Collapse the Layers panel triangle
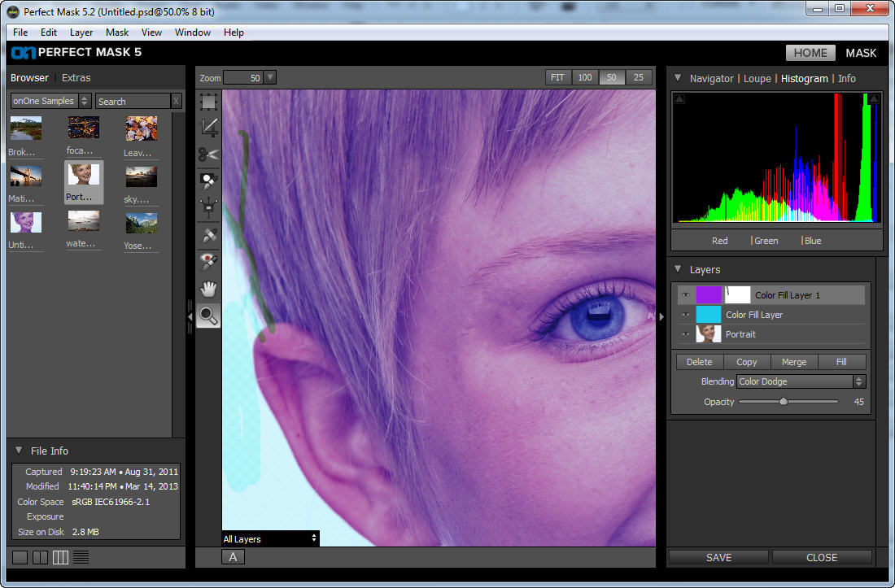 [x=678, y=268]
